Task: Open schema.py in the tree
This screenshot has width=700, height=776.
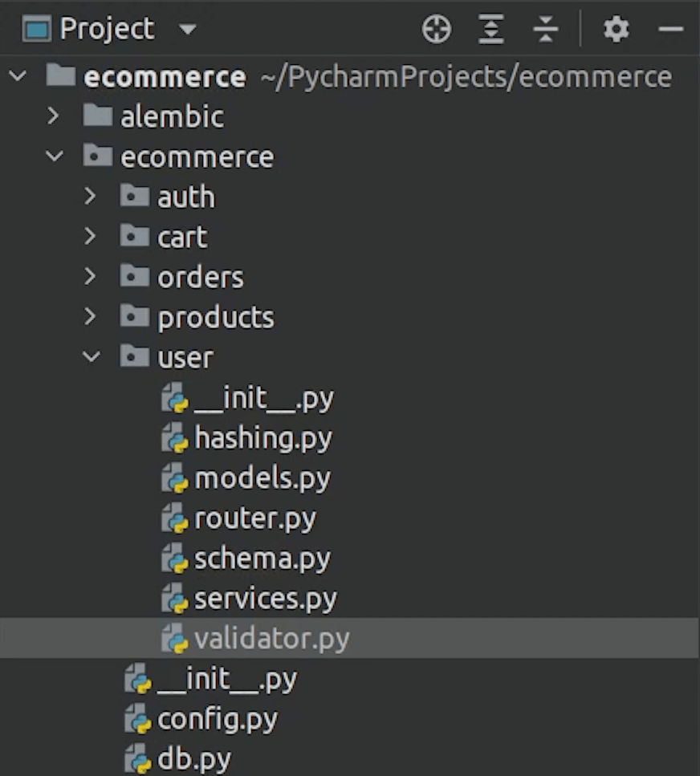Action: (x=262, y=559)
